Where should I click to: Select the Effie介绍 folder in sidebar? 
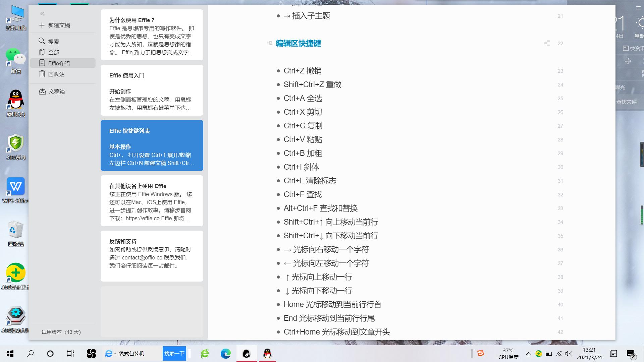click(60, 63)
